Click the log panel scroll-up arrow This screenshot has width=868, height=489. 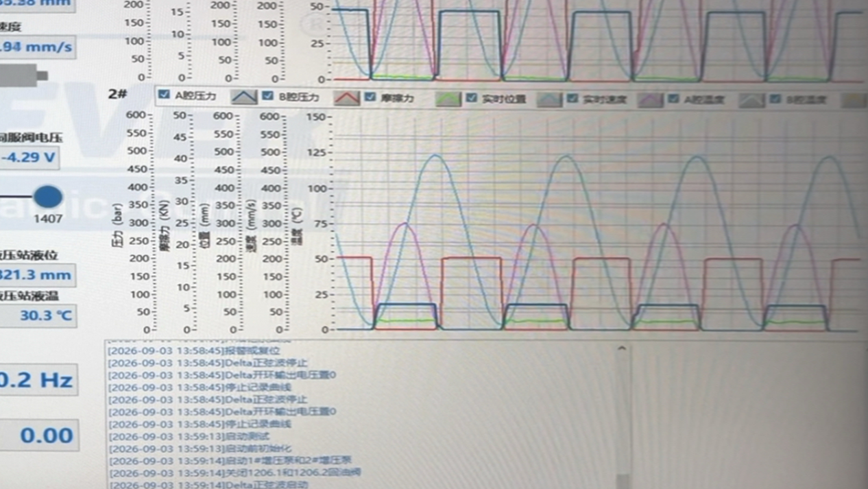621,348
